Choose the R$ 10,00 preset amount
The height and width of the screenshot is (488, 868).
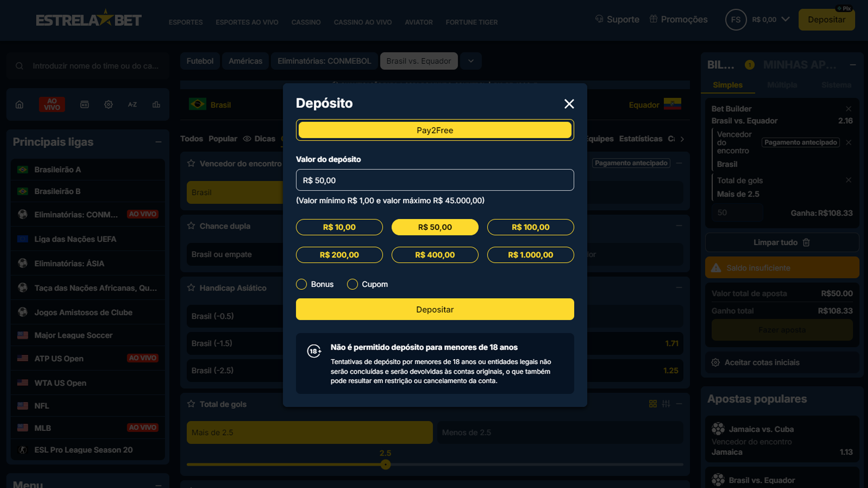click(x=339, y=227)
